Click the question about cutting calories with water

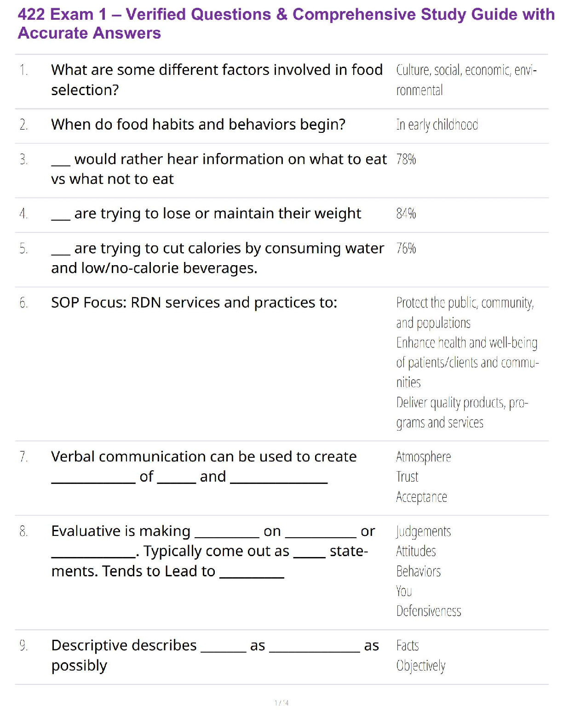pos(217,258)
